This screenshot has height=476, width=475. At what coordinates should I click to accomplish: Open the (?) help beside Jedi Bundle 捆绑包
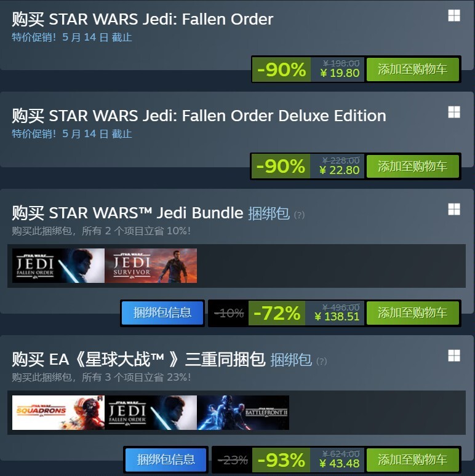tap(299, 215)
